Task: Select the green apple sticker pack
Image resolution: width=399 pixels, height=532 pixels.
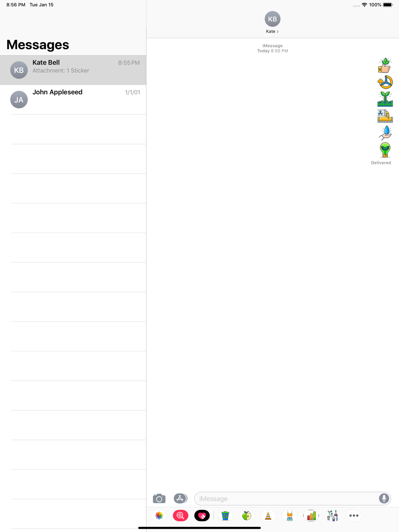Action: 247,516
